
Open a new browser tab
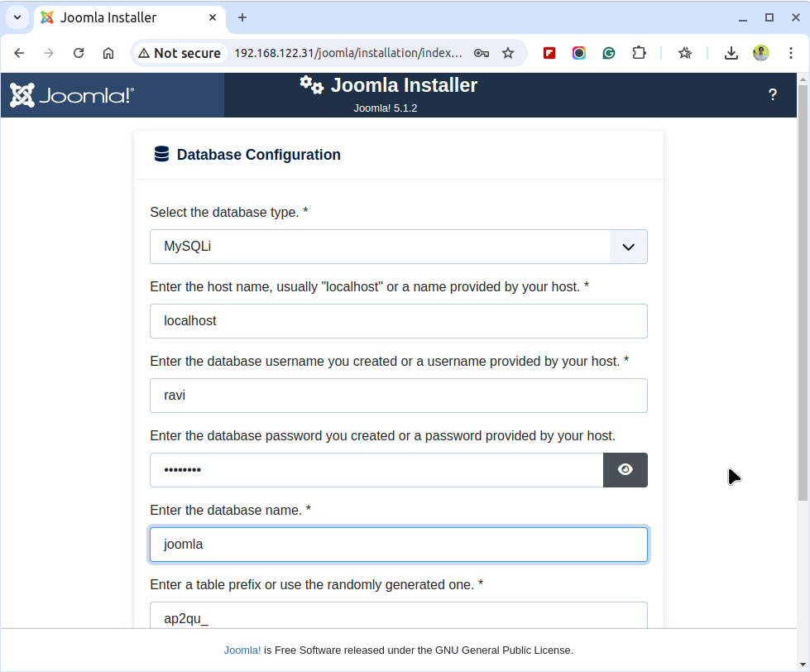(x=242, y=17)
